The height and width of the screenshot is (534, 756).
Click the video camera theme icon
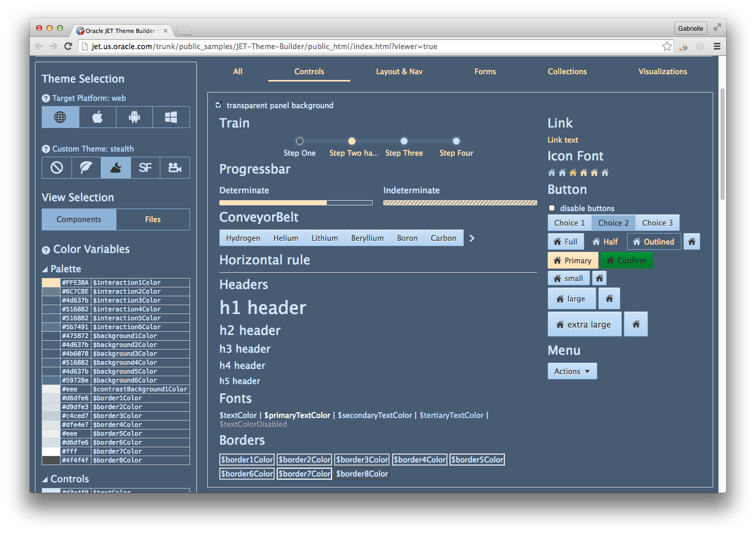click(175, 168)
